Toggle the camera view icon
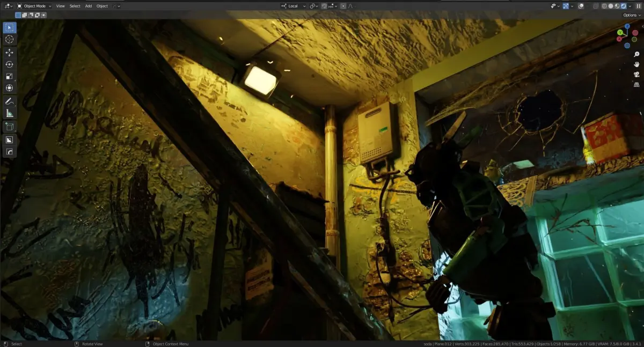 pos(636,75)
